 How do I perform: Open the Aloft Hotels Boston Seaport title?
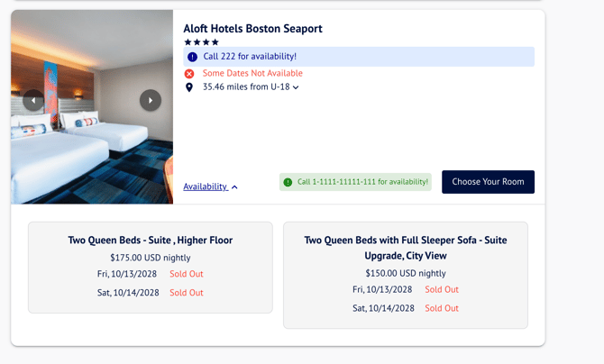coord(252,29)
